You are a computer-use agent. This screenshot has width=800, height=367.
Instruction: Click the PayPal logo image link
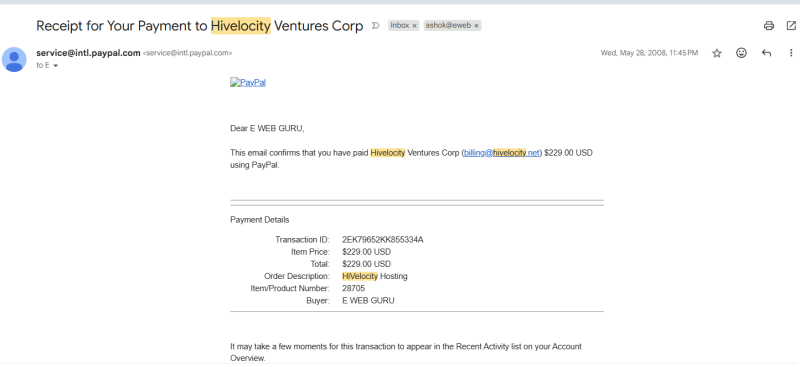pyautogui.click(x=248, y=83)
